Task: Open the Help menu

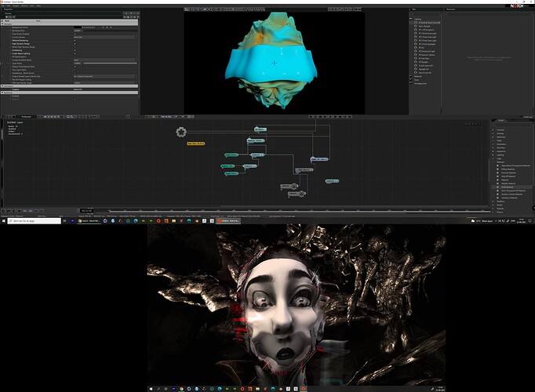Action: coord(38,5)
